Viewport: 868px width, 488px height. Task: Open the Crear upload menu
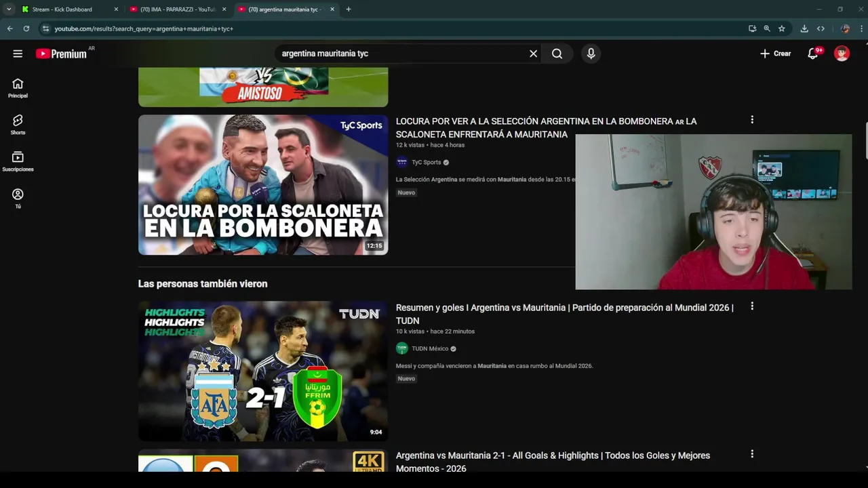(x=775, y=54)
